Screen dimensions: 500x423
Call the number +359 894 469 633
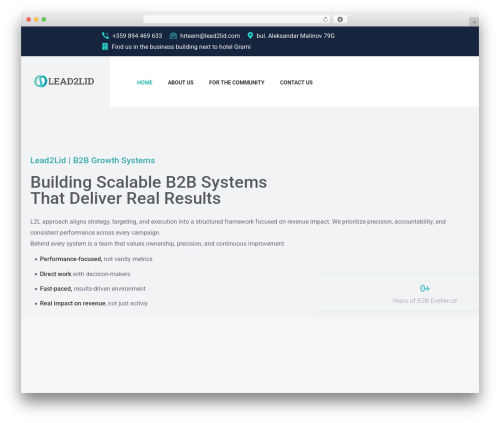(137, 36)
